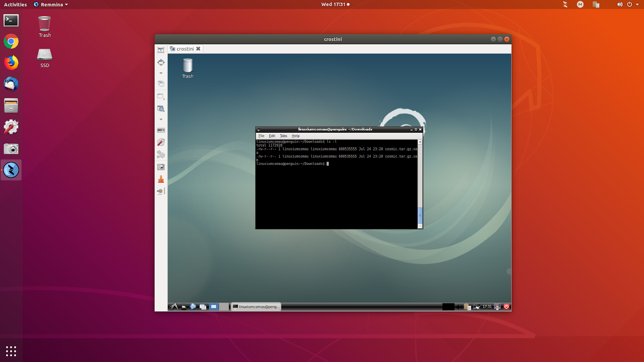Select the linuxiumcomau@peng... window button in the taskbar
The image size is (644, 362).
click(256, 306)
